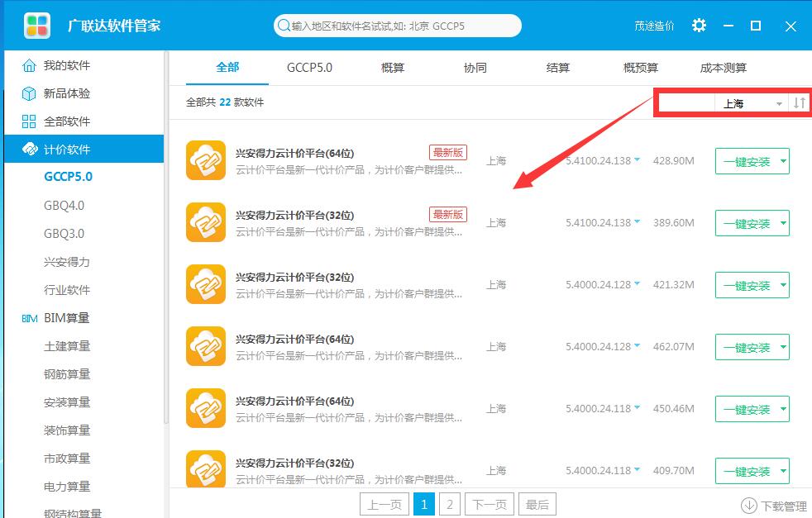Open the 上海 region dropdown
The image size is (812, 518).
(752, 103)
